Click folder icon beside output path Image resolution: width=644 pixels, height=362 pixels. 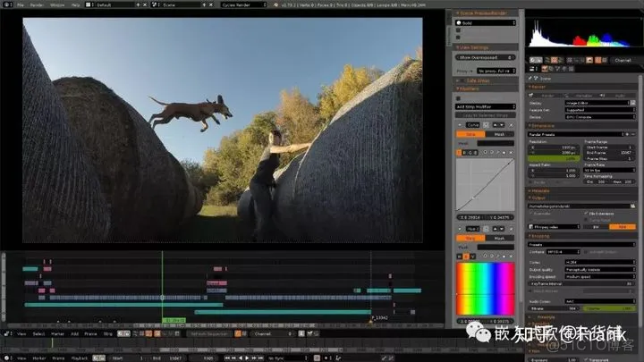pyautogui.click(x=633, y=206)
